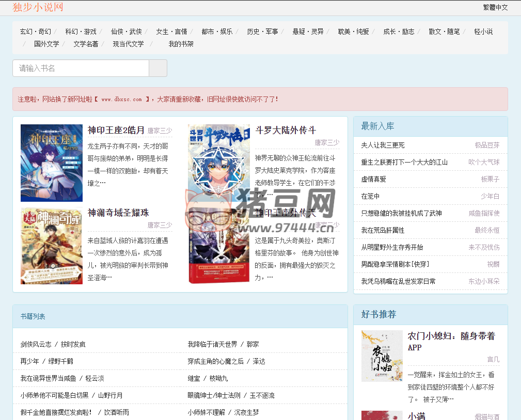Open the 仙侠·武侠 category

click(127, 31)
